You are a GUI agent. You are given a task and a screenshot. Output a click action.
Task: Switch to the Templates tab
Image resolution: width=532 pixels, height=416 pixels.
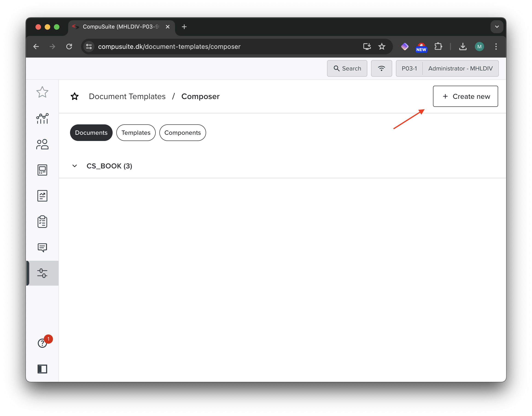136,133
